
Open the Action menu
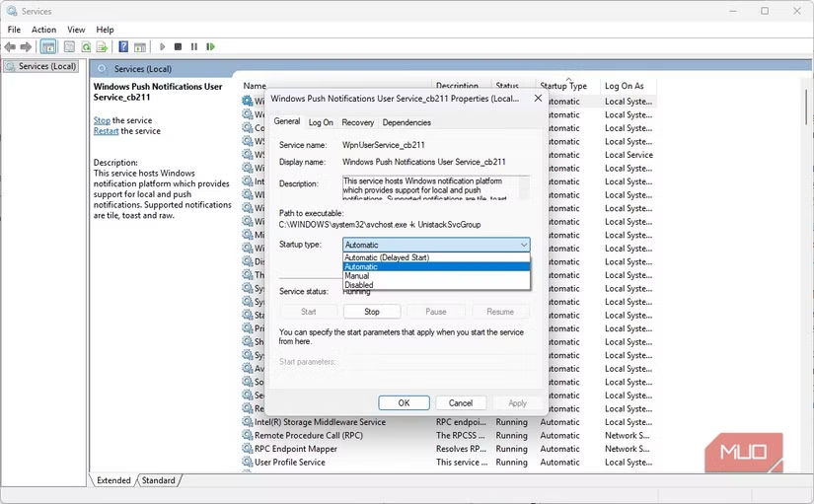43,30
